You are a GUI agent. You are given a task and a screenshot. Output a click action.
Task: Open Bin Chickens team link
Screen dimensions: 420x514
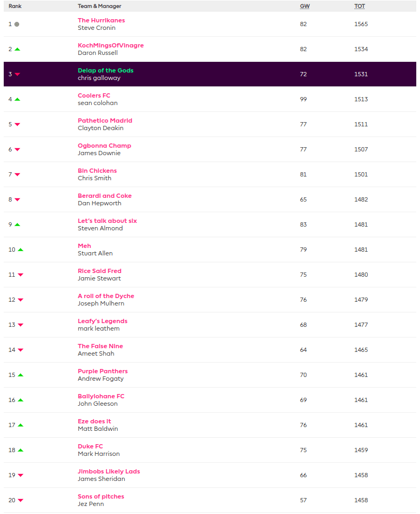(97, 171)
